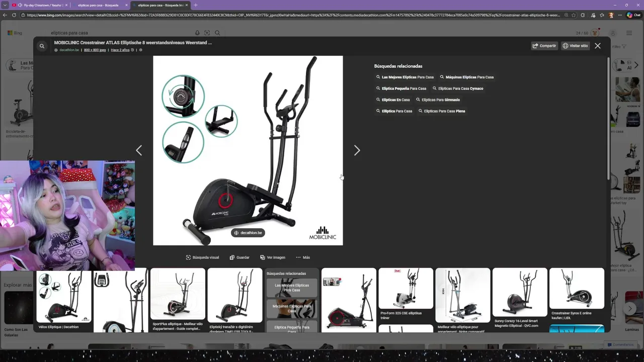Click the search magnifier in the image viewer header
This screenshot has width=644, height=362.
point(42,46)
